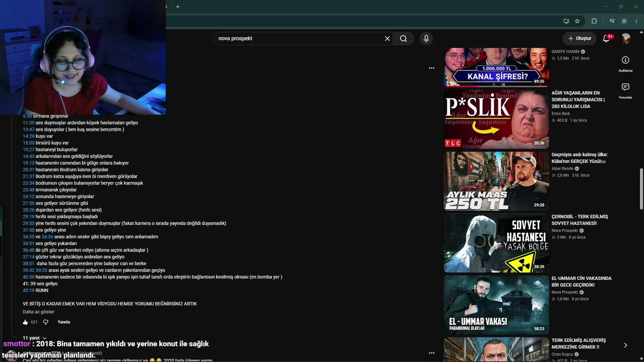Screen dimensions: 644x362
Task: Go to the Emre Berk channel
Action: coord(560,114)
